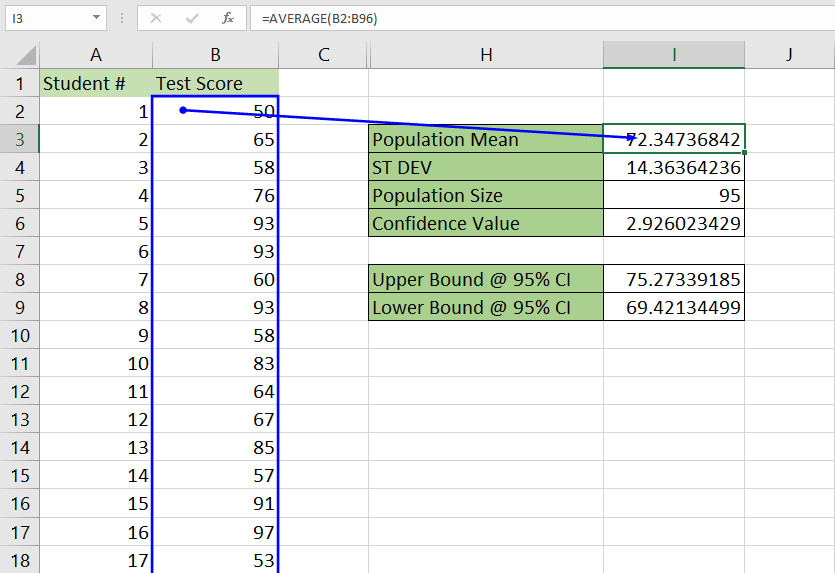Click the fill handle of the selected cell
Screen dimensions: 835x573
click(x=744, y=153)
